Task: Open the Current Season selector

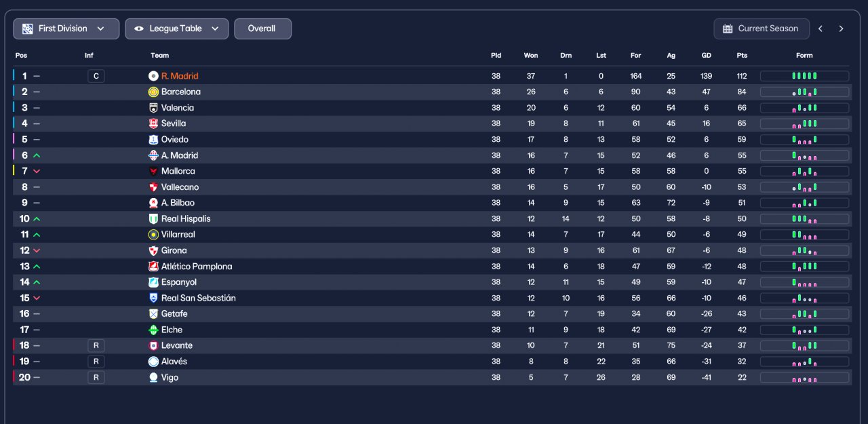Action: tap(761, 28)
